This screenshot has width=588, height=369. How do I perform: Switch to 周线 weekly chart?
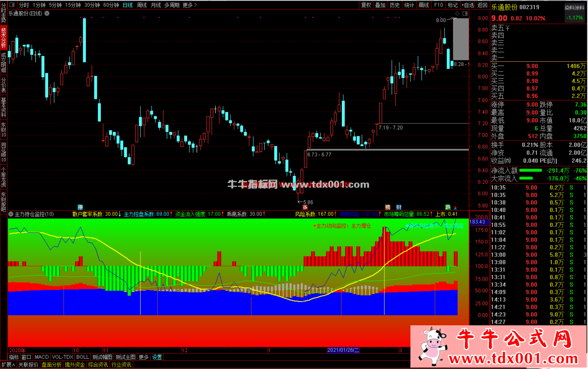click(x=142, y=5)
